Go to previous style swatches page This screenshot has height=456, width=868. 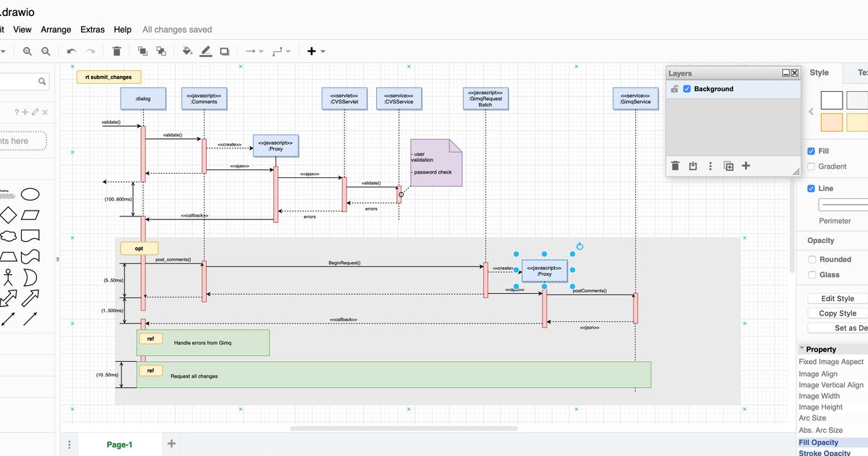tap(811, 112)
